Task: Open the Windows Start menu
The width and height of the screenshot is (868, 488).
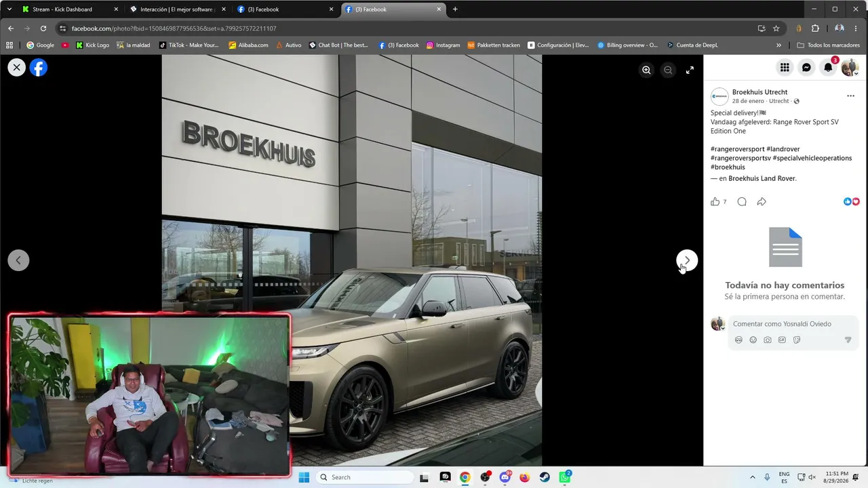Action: coord(304,477)
